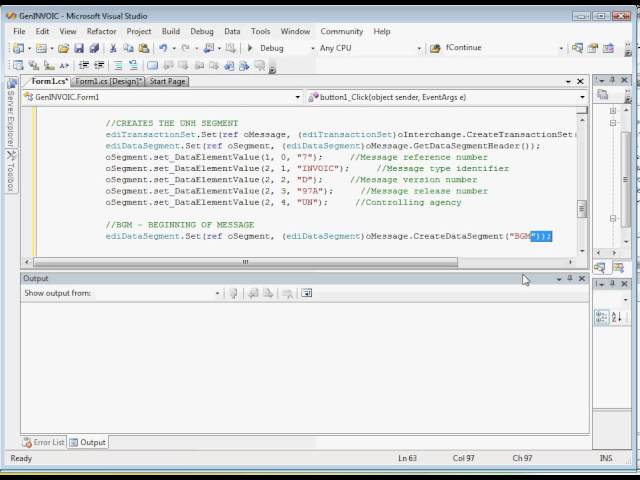Click the New Project toolbar icon
The width and height of the screenshot is (640, 480).
click(18, 48)
